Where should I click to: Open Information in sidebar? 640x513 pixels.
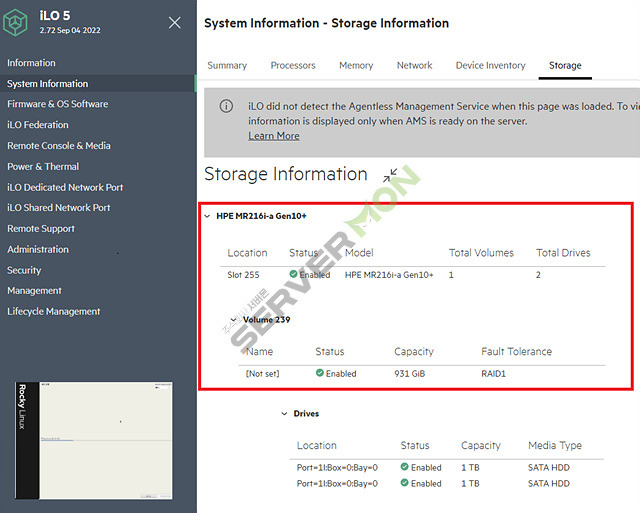[x=31, y=63]
